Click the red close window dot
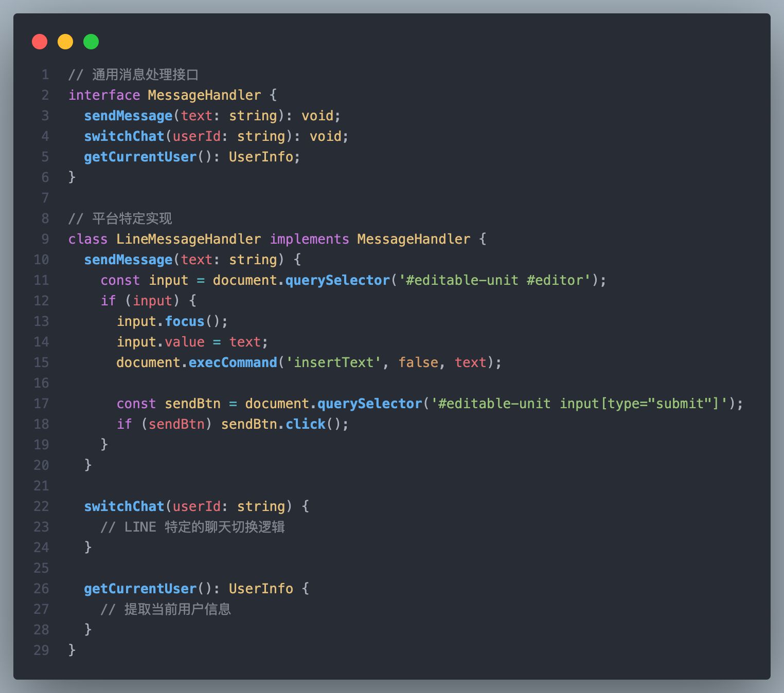This screenshot has width=784, height=693. click(40, 42)
